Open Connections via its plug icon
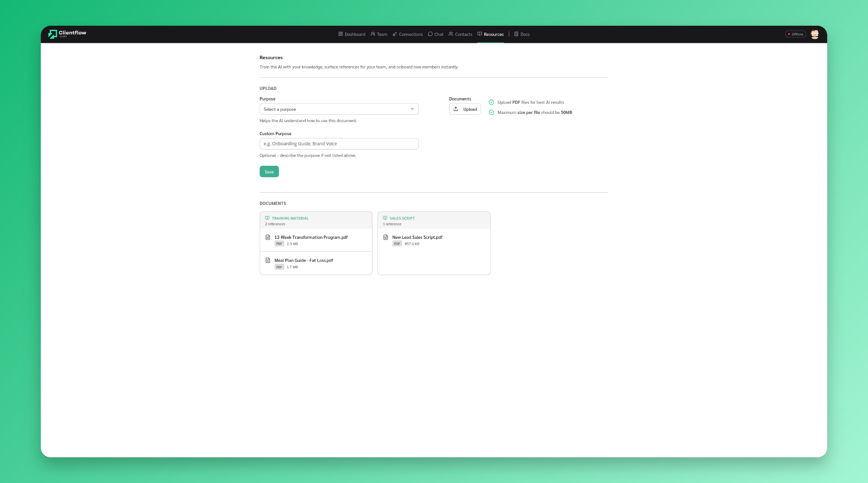This screenshot has height=483, width=868. [394, 34]
